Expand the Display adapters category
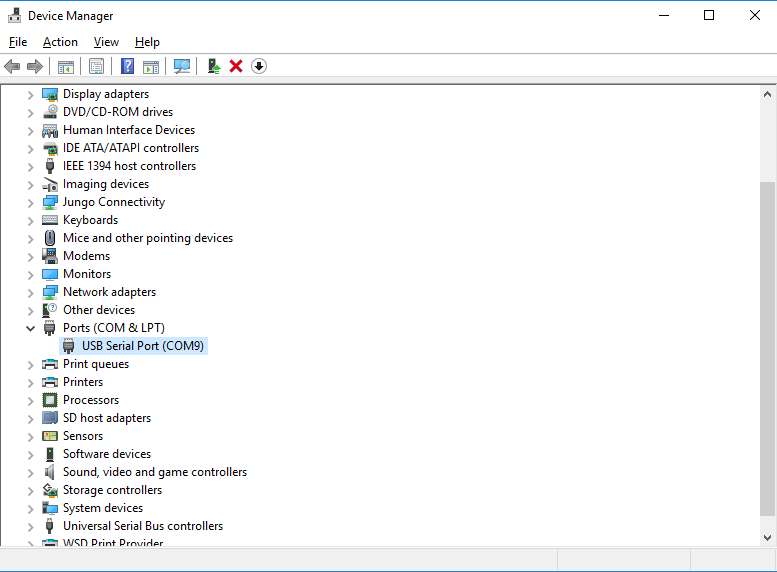777x572 pixels. click(x=30, y=94)
